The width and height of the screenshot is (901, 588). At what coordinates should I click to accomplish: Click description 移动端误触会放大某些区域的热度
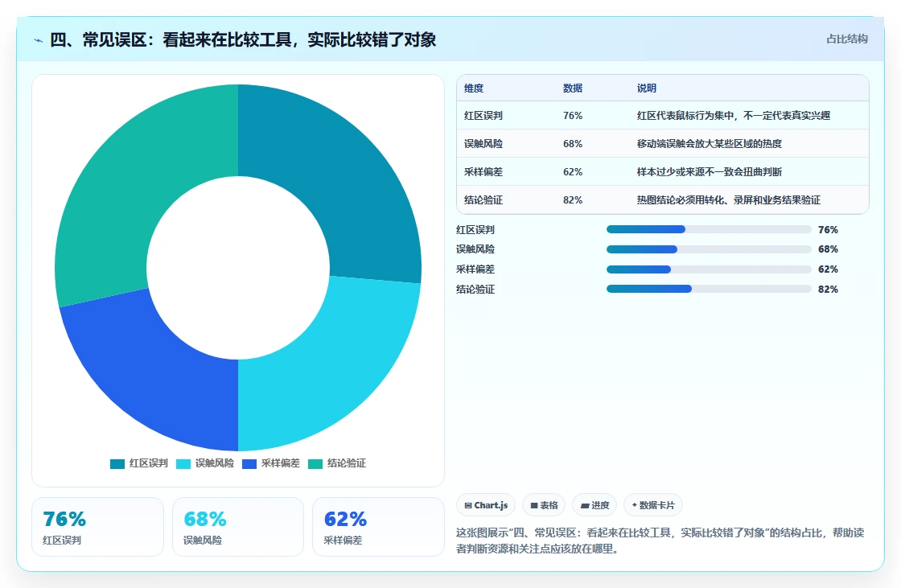tap(710, 144)
